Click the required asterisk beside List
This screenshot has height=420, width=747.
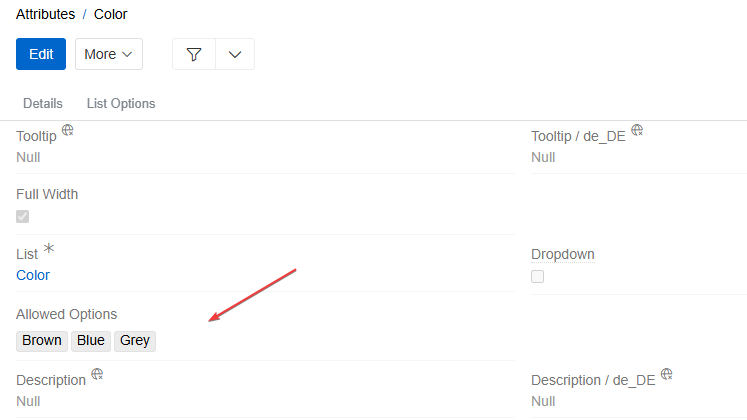(49, 250)
